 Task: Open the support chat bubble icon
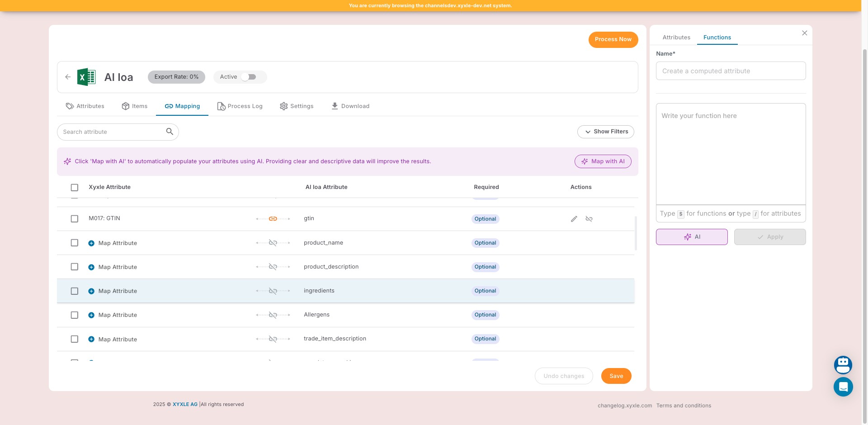843,387
